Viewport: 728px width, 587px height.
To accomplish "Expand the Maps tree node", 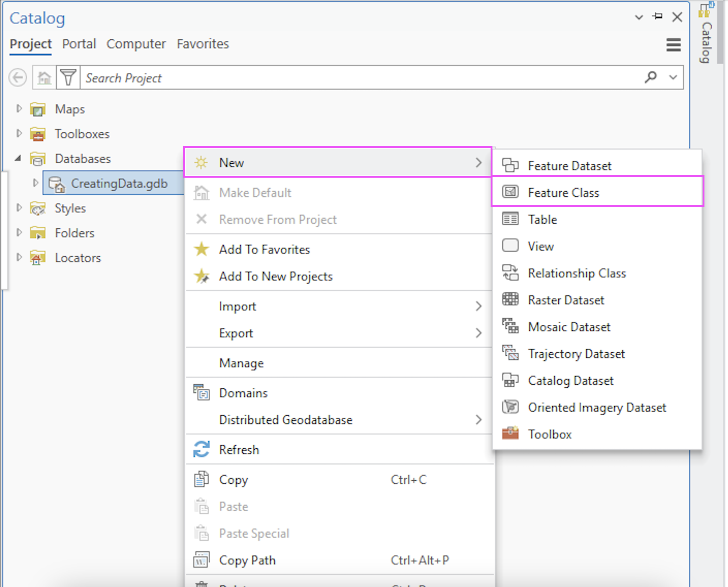I will point(19,108).
